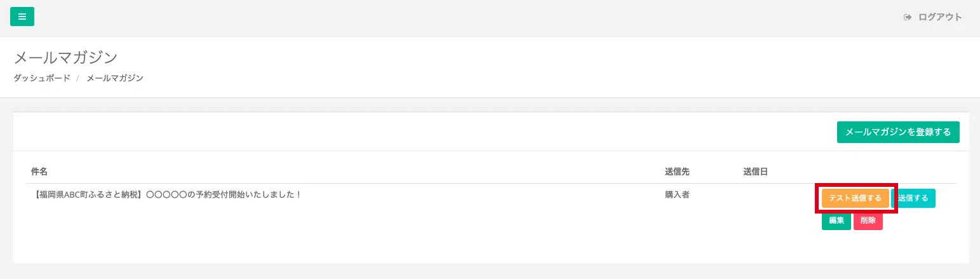Select the 【福岡県ABC町ふるさと納税】 newsletter subject
This screenshot has height=279, width=980.
tap(166, 194)
